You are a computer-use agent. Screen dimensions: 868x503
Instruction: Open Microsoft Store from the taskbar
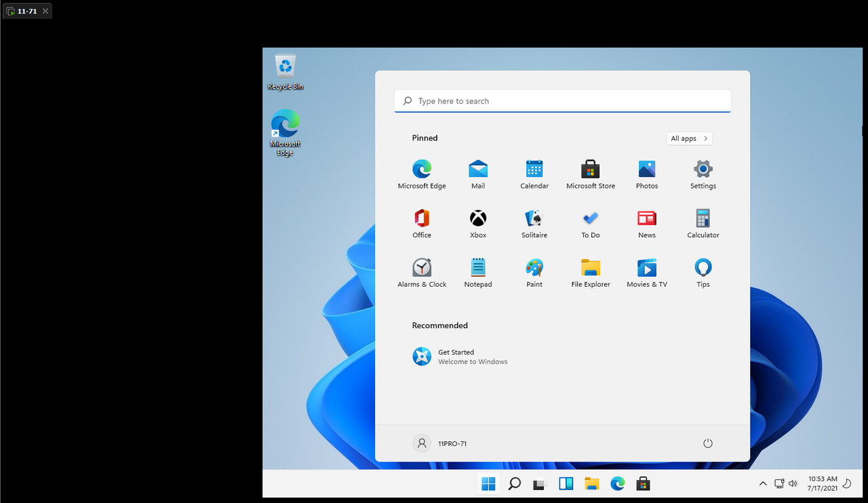pos(643,484)
